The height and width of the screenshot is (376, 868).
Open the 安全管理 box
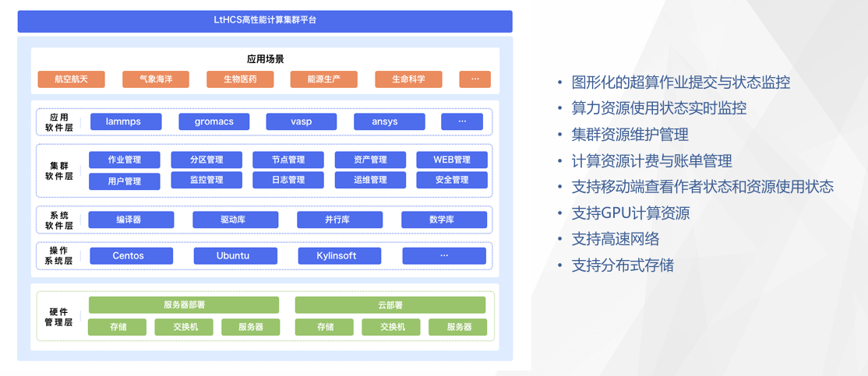(x=452, y=180)
